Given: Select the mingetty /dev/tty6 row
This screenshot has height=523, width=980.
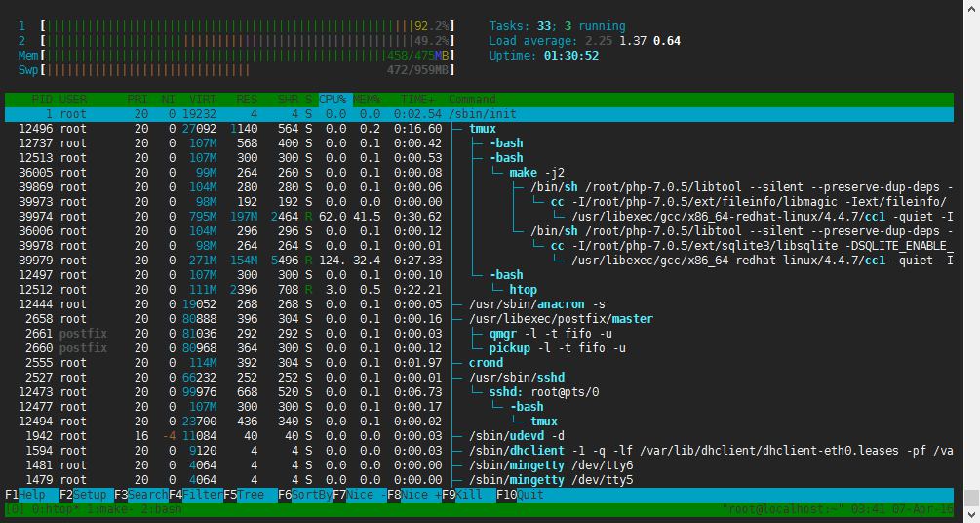Looking at the screenshot, I should click(x=480, y=465).
